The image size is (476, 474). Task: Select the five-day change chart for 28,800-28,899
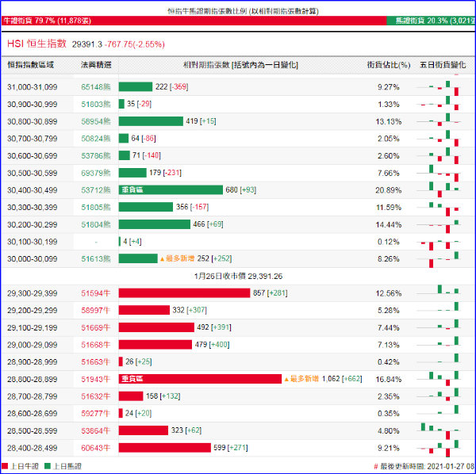pyautogui.click(x=439, y=379)
